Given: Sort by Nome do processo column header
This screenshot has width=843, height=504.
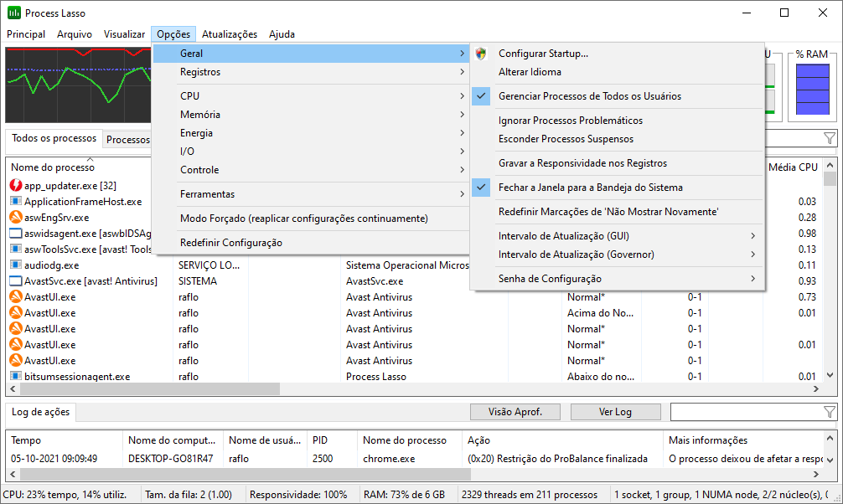Looking at the screenshot, I should pyautogui.click(x=53, y=167).
